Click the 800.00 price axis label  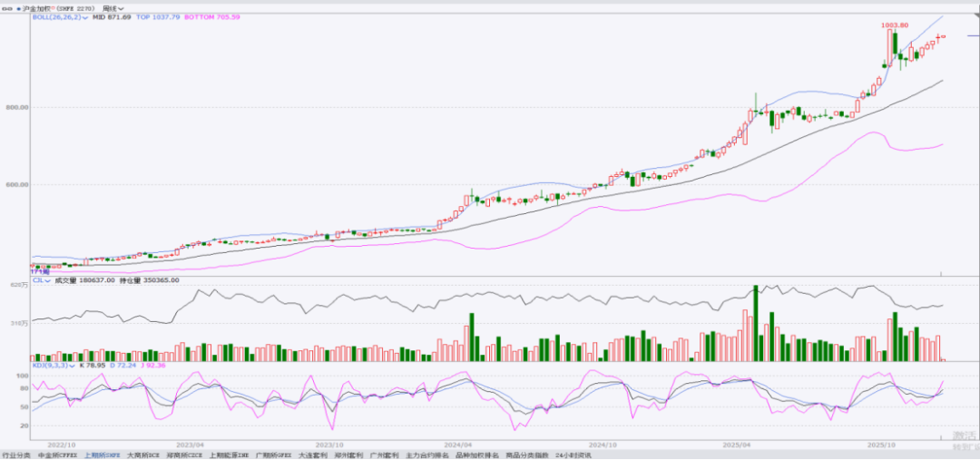(15, 107)
